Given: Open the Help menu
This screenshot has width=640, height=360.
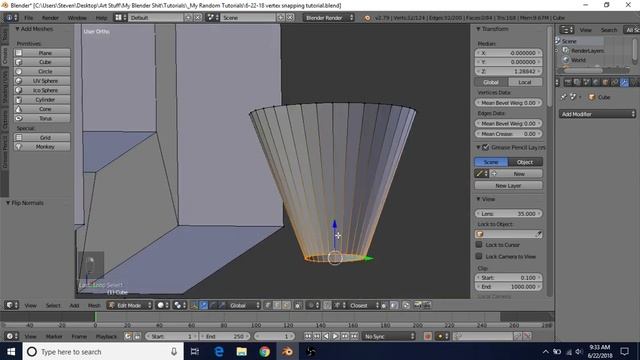Looking at the screenshot, I should (x=101, y=18).
